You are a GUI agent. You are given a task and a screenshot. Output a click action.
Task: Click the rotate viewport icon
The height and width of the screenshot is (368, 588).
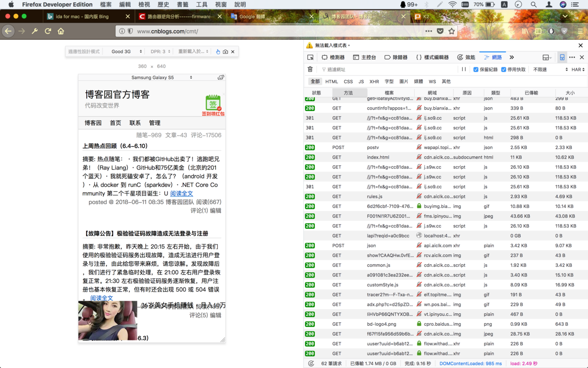pos(221,76)
